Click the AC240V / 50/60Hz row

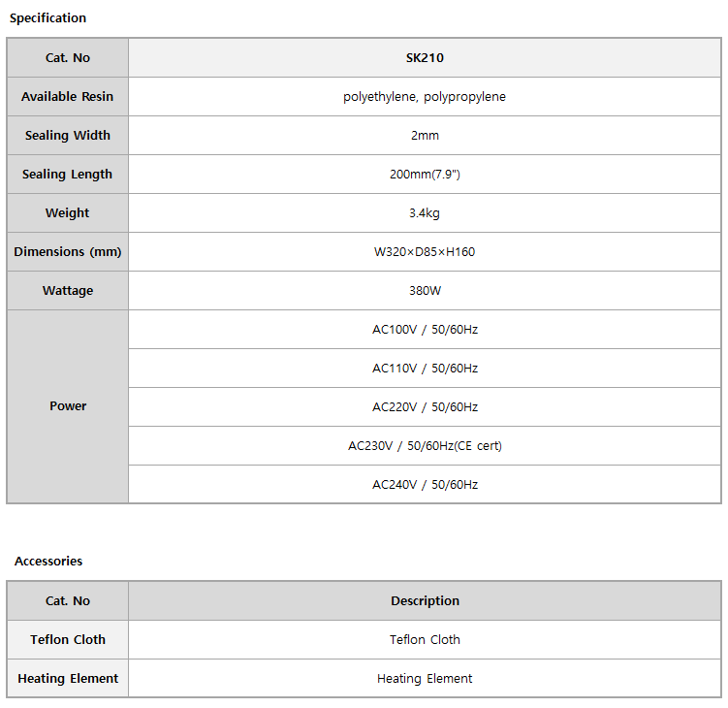pyautogui.click(x=425, y=485)
